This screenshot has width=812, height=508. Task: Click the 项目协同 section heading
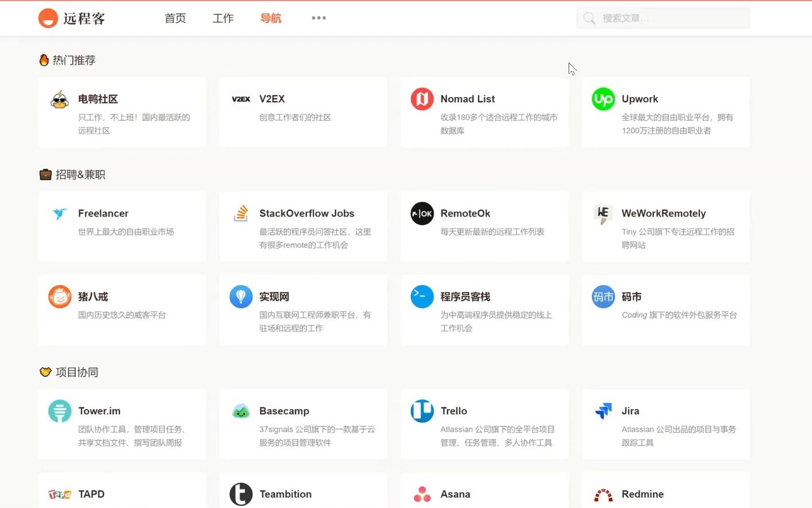[x=77, y=372]
